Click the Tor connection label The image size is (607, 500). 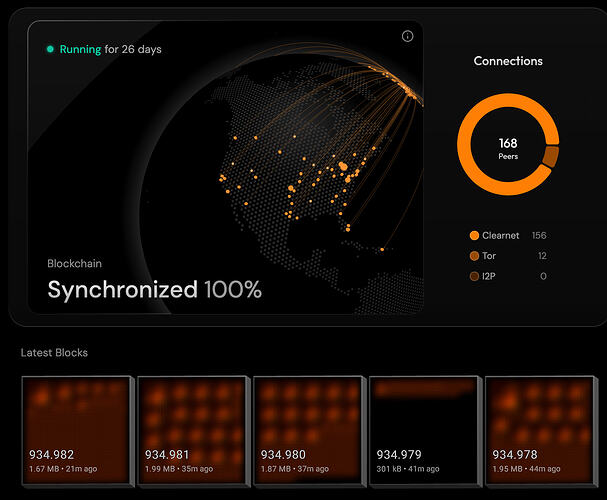click(x=489, y=256)
